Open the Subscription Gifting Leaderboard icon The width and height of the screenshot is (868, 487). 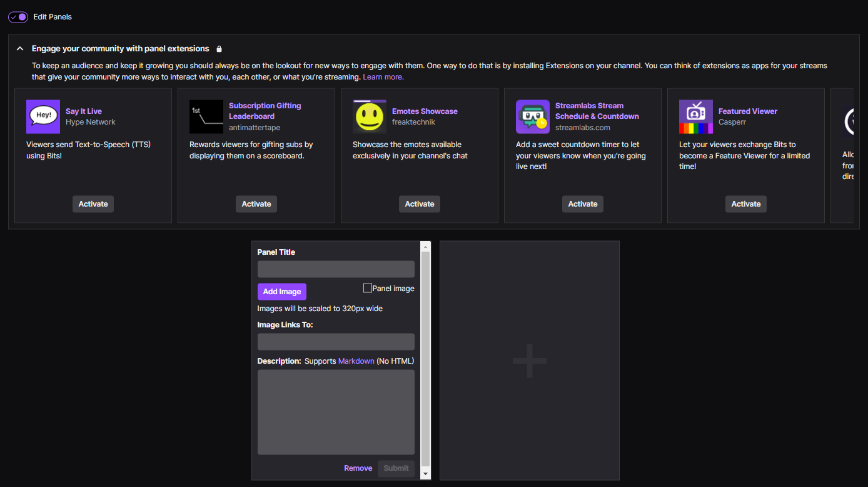click(206, 116)
